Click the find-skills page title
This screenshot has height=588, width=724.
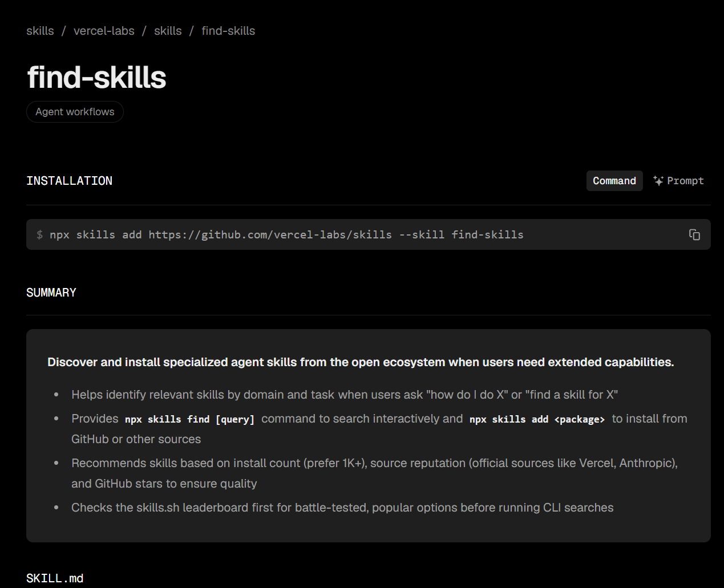(x=97, y=77)
